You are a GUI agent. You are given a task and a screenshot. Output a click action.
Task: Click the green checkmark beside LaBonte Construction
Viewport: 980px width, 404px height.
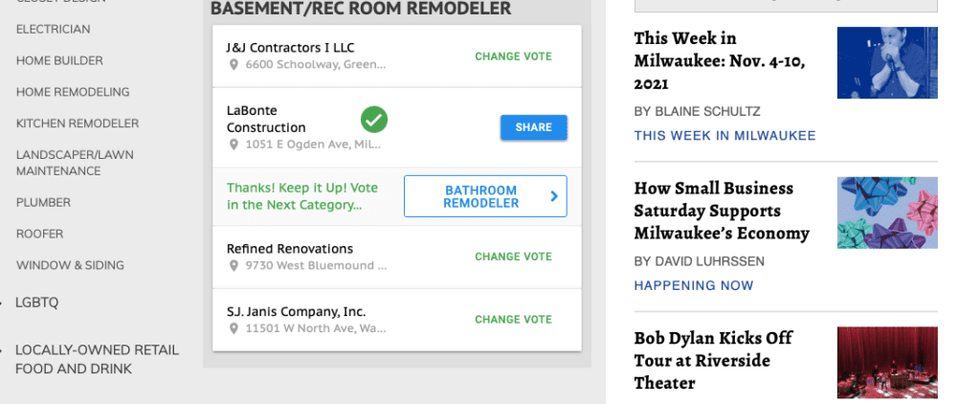374,120
